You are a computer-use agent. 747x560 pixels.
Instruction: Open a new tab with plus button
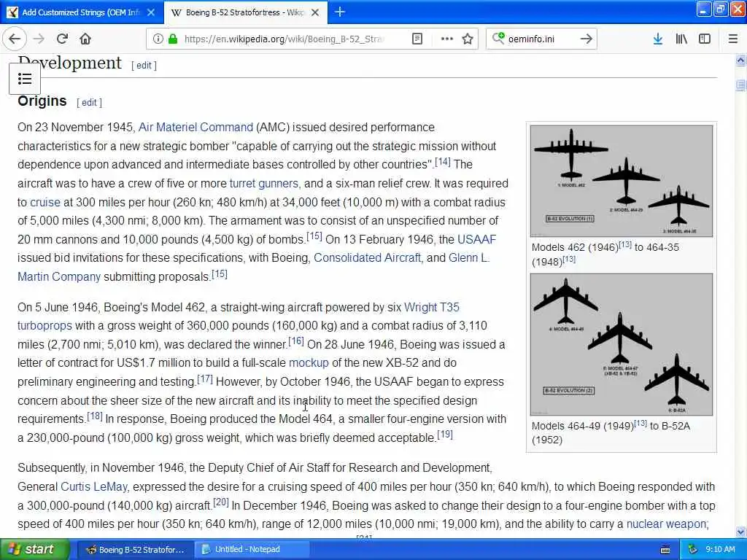pyautogui.click(x=340, y=12)
